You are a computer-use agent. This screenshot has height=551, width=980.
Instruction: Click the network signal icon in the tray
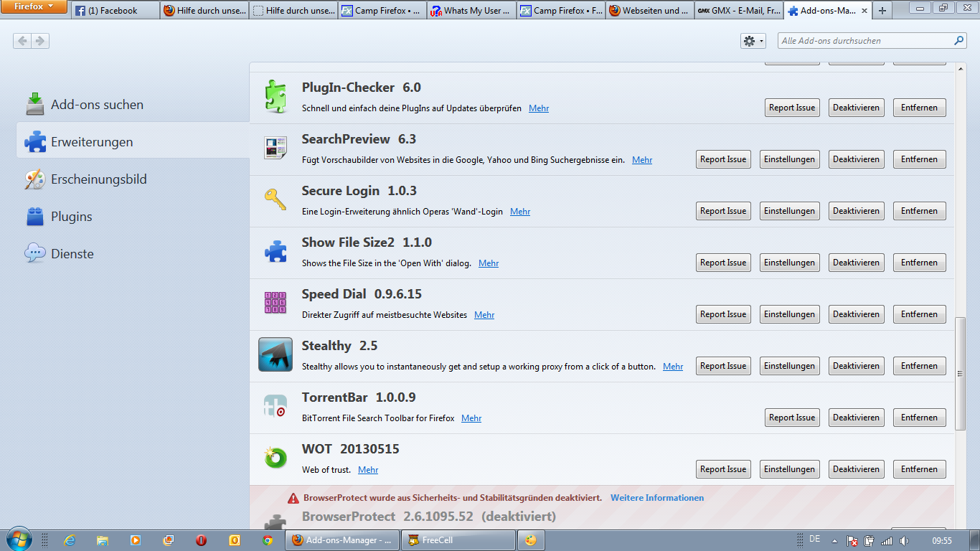click(887, 540)
